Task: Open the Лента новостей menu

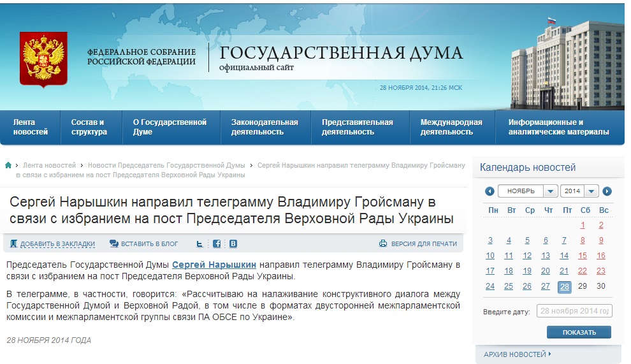Action: click(x=31, y=127)
